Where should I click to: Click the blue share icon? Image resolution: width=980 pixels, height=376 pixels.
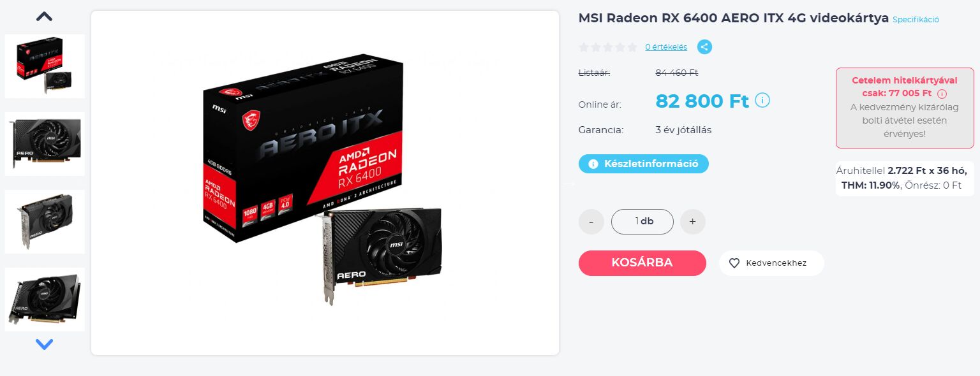[704, 47]
